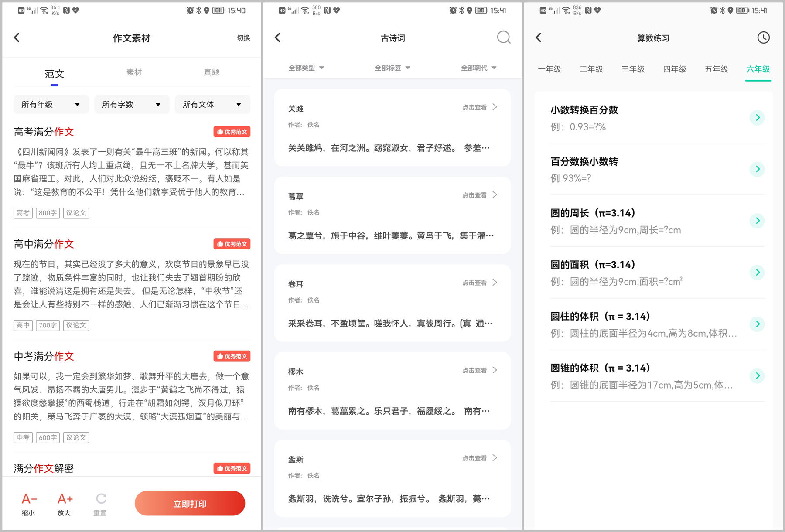Tap 优秀范文 badge on 高考满分作文
The image size is (785, 532).
232,132
